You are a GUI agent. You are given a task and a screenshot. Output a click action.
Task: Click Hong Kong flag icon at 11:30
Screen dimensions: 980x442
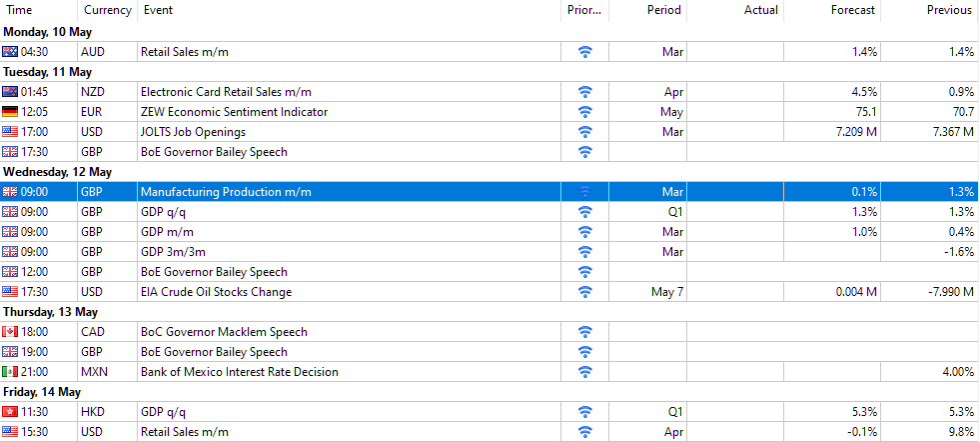(x=11, y=412)
